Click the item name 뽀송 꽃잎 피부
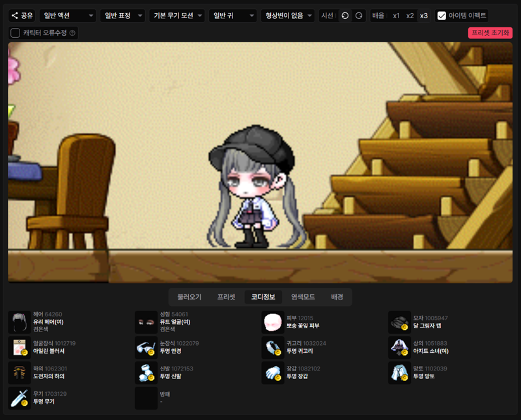 point(303,326)
